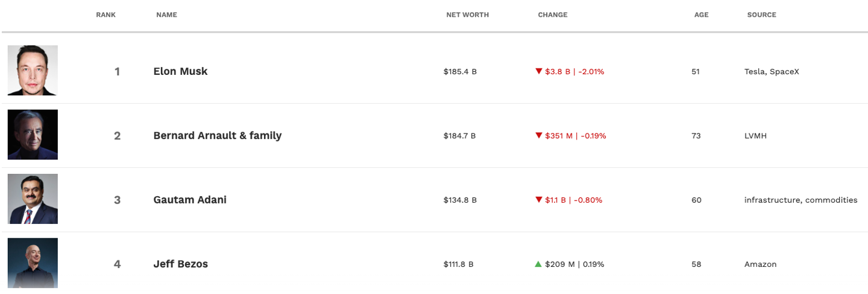
Task: Click the red down arrow beside $351 M
Action: pyautogui.click(x=539, y=136)
